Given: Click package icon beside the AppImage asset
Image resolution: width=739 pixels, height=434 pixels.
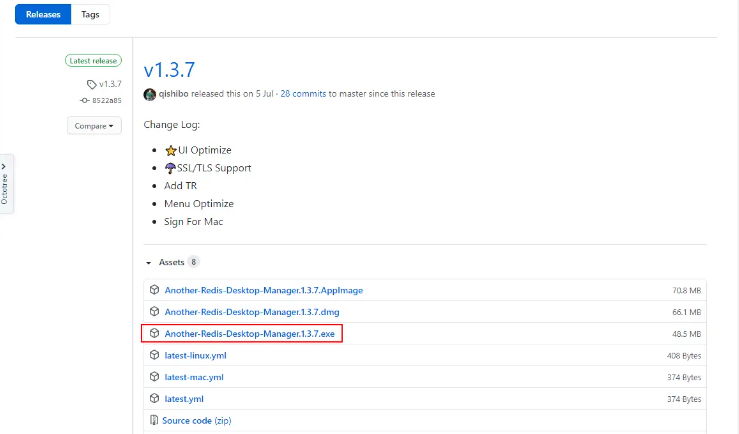Looking at the screenshot, I should 154,290.
